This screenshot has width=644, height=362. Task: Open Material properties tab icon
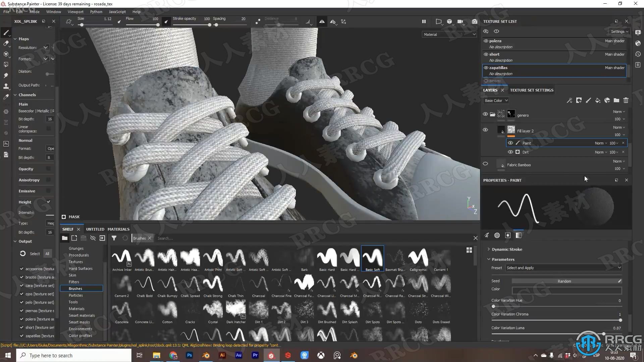(x=519, y=235)
